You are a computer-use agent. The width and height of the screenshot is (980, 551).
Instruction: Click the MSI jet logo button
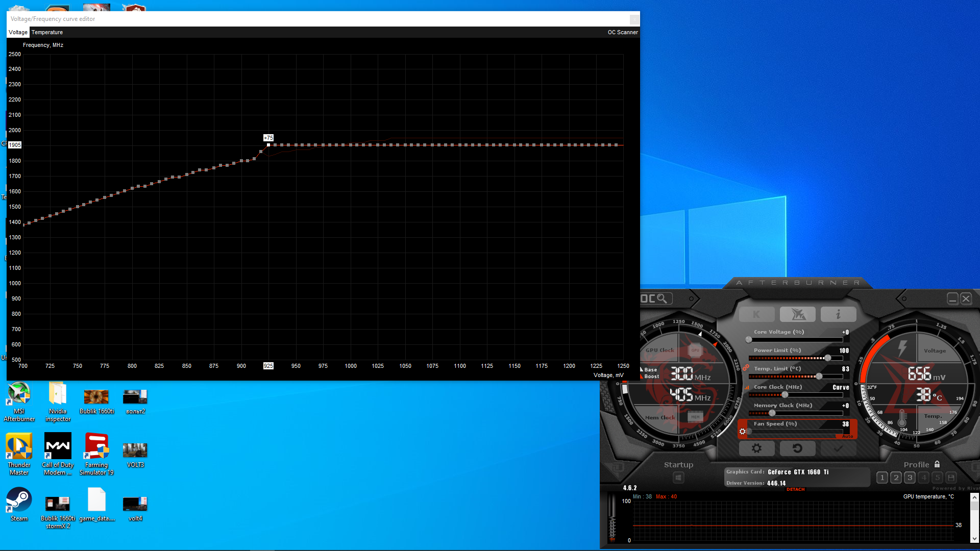pyautogui.click(x=797, y=314)
